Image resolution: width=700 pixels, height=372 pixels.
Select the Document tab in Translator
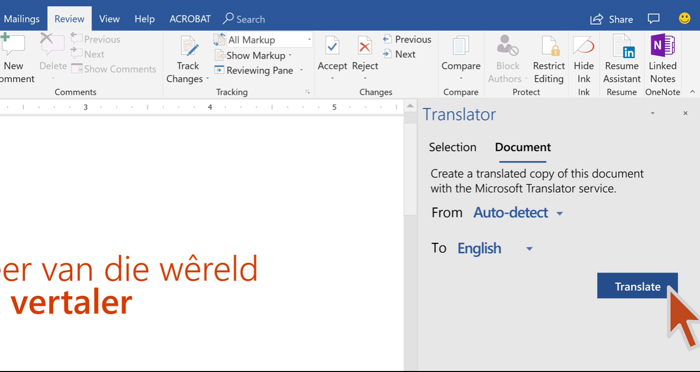523,147
